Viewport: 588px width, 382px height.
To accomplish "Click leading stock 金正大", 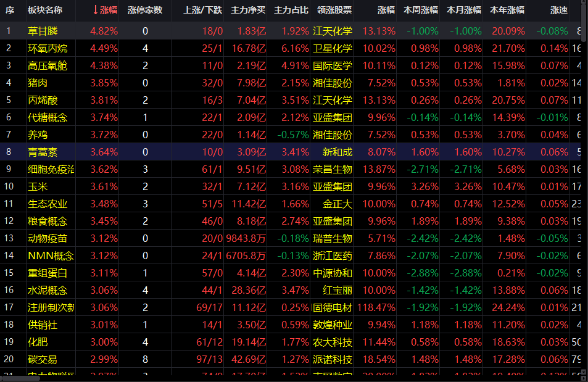I will 337,204.
